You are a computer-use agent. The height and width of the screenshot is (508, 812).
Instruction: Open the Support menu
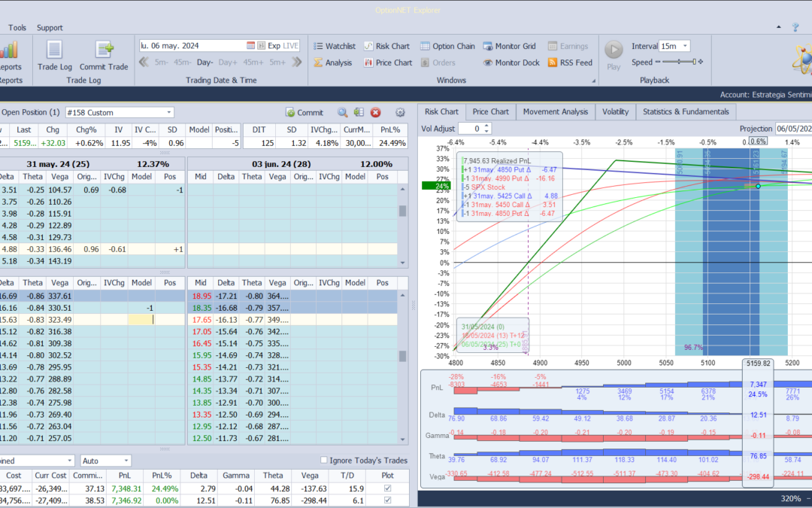pos(50,28)
